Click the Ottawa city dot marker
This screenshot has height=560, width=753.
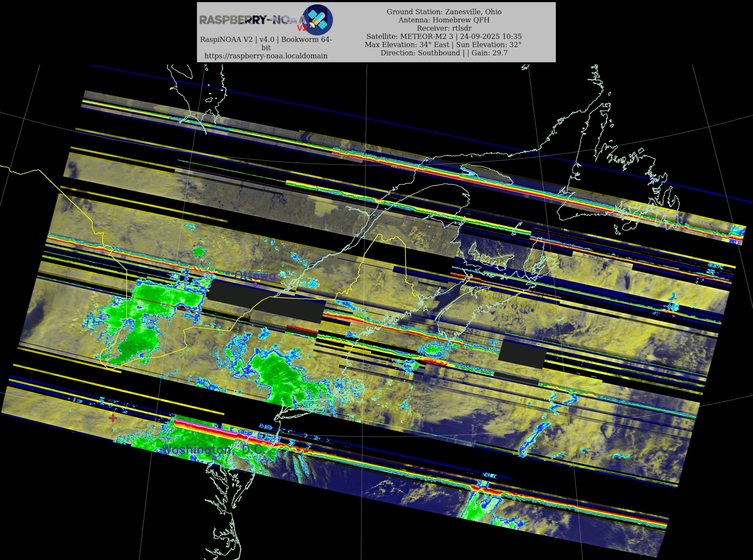(255, 284)
